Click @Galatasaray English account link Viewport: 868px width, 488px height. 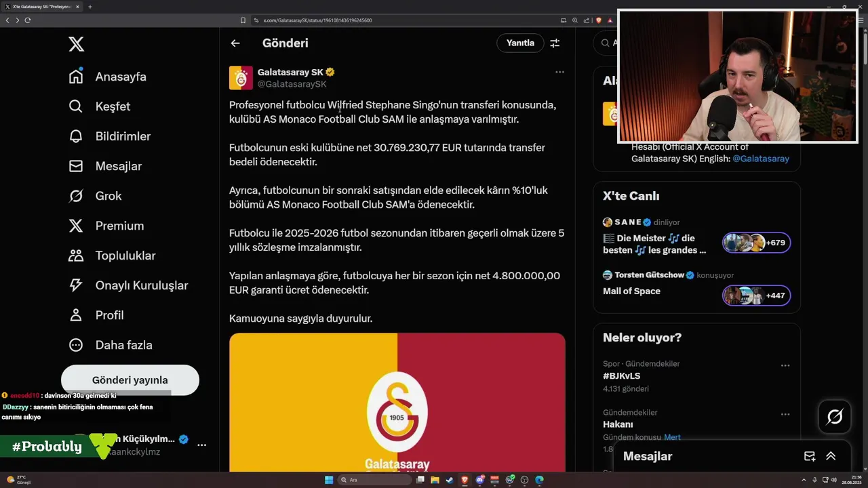tap(760, 159)
